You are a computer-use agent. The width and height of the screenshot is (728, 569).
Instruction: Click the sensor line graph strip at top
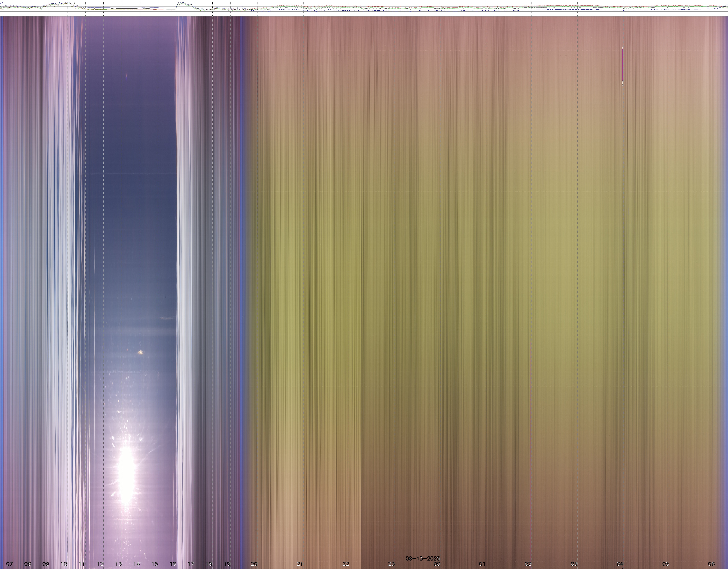(364, 8)
